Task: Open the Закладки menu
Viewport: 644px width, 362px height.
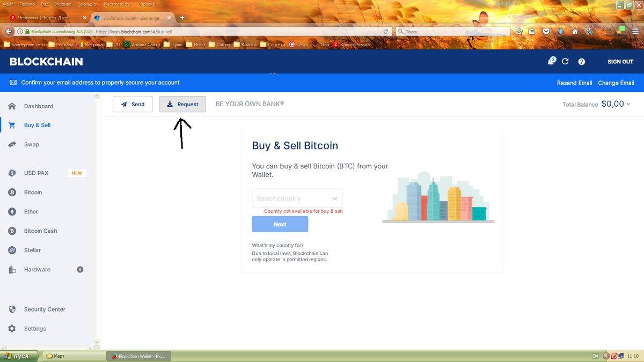Action: tap(87, 4)
